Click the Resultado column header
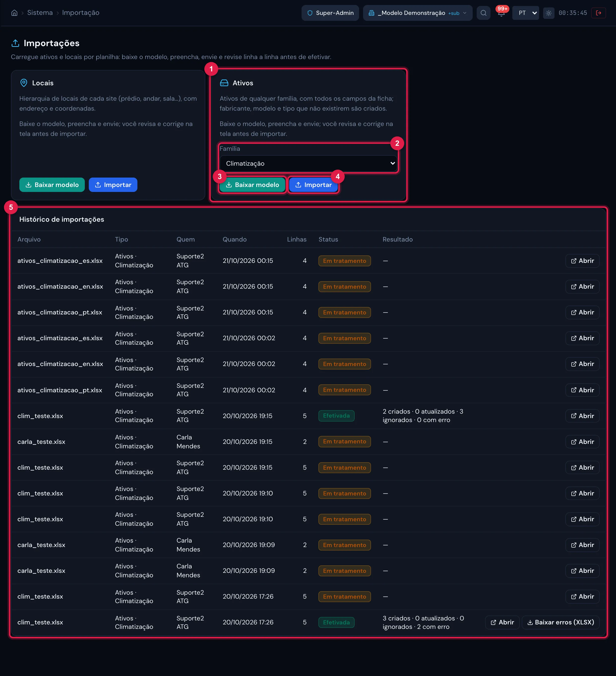Image resolution: width=616 pixels, height=676 pixels. coord(398,239)
